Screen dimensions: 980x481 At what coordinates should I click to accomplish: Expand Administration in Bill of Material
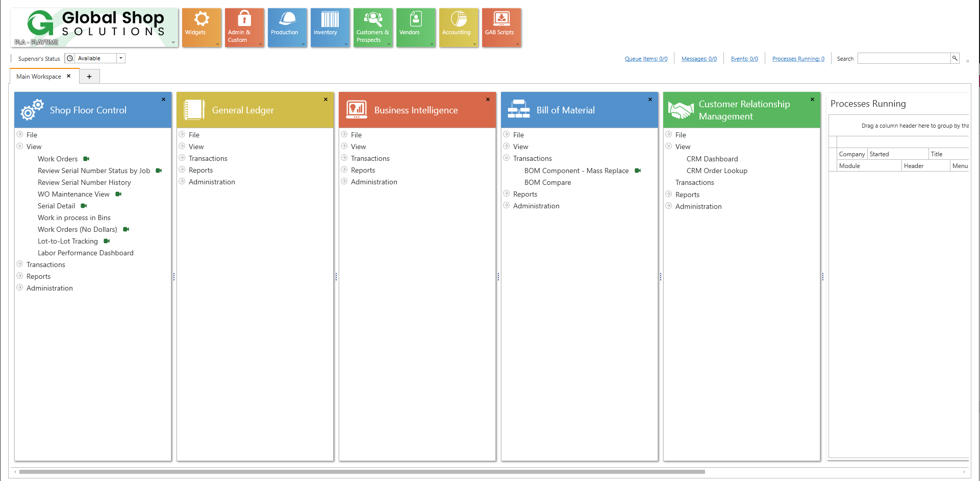pyautogui.click(x=507, y=205)
